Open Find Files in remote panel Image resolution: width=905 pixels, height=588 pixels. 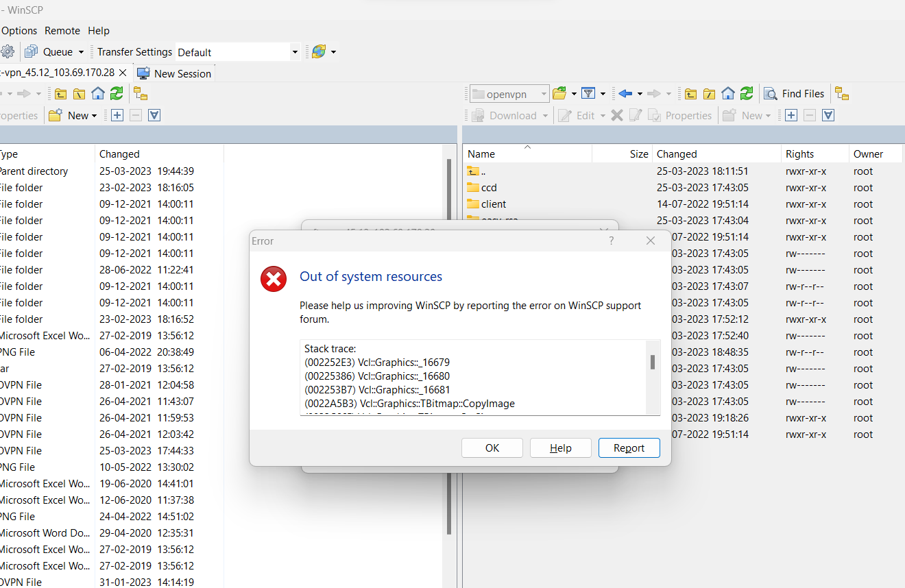794,94
